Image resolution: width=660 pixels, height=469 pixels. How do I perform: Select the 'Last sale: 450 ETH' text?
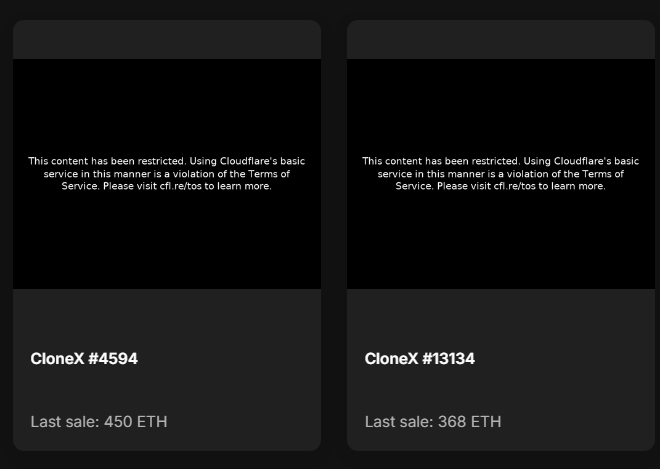99,422
